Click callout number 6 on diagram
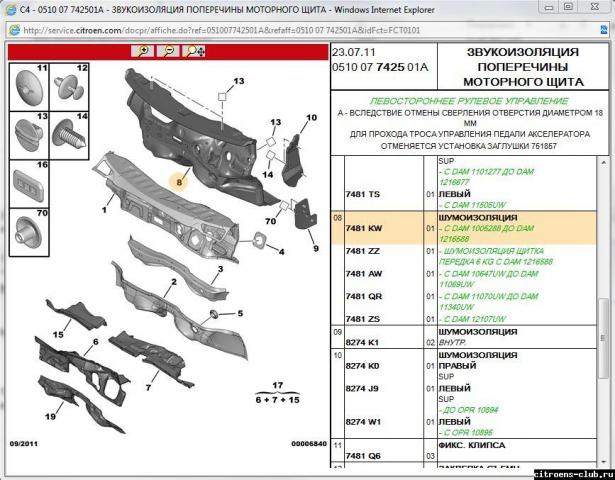The height and width of the screenshot is (480, 615). point(95,342)
